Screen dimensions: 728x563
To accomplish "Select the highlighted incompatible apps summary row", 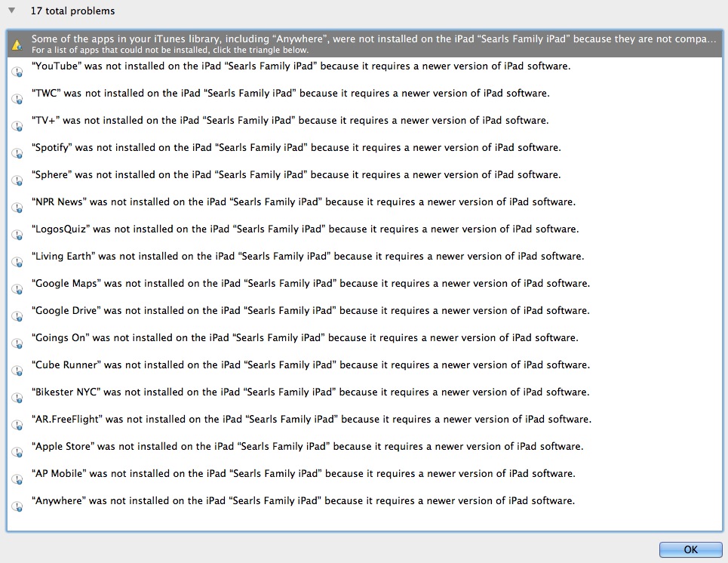I will coord(370,44).
